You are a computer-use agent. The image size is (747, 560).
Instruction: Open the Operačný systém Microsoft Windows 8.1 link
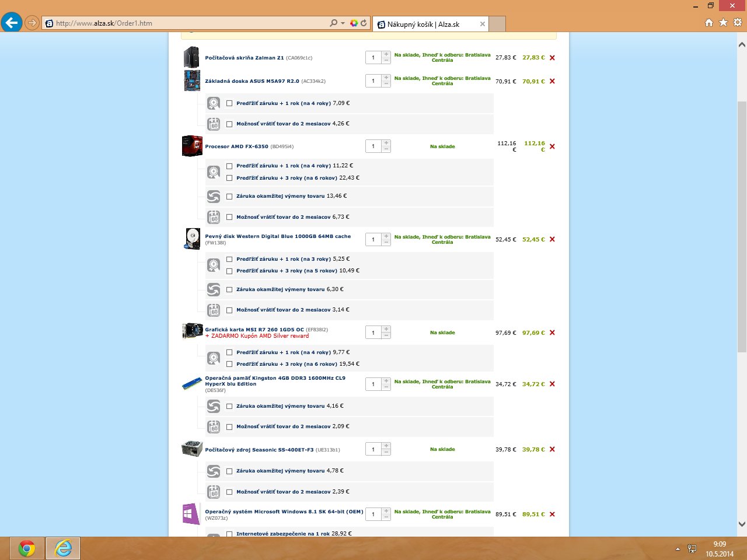coord(284,512)
